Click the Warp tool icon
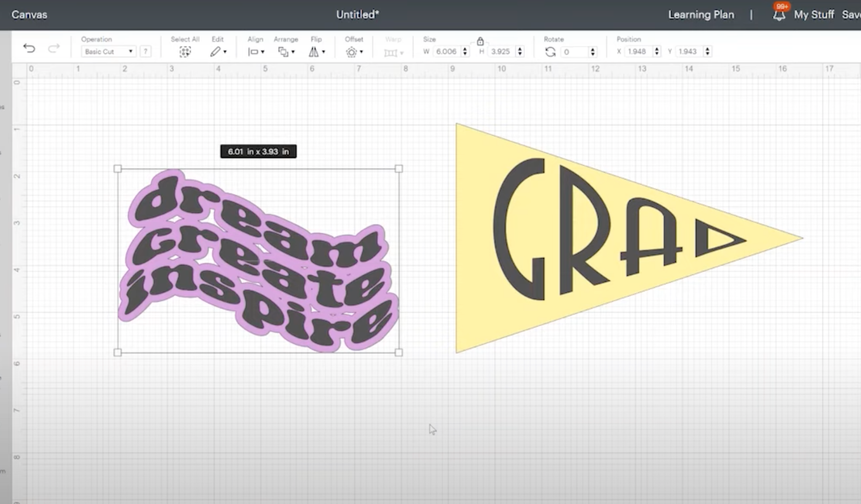The image size is (861, 504). 391,50
